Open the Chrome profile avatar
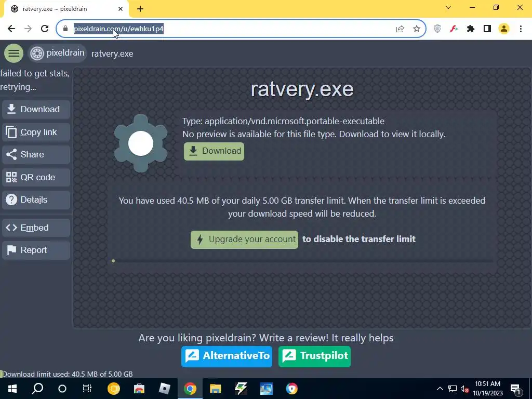Screen dimensions: 532x399 (x=504, y=29)
